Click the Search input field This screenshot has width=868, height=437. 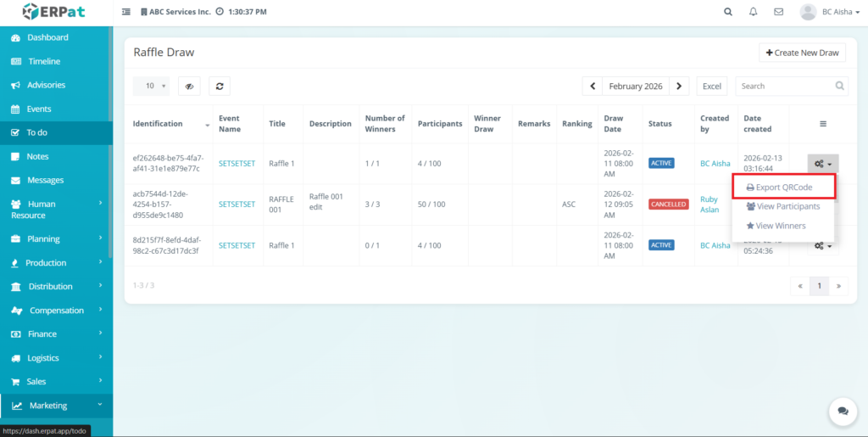[784, 86]
